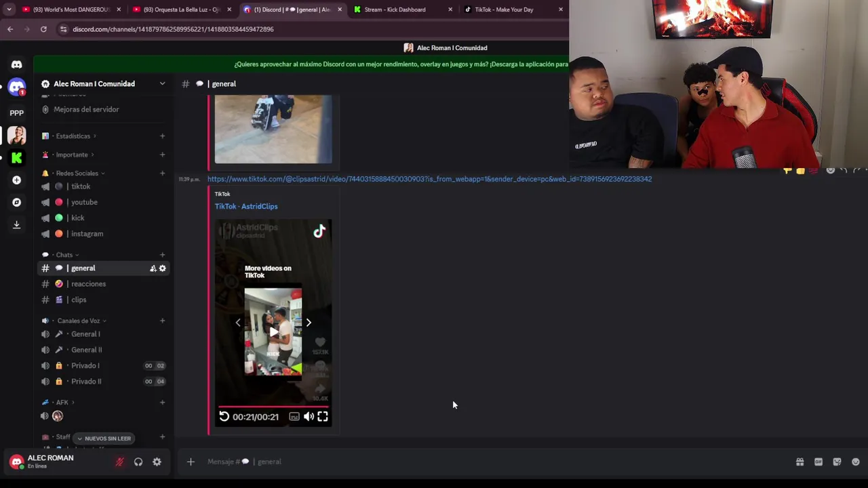Expand the AFK category

pyautogui.click(x=62, y=403)
